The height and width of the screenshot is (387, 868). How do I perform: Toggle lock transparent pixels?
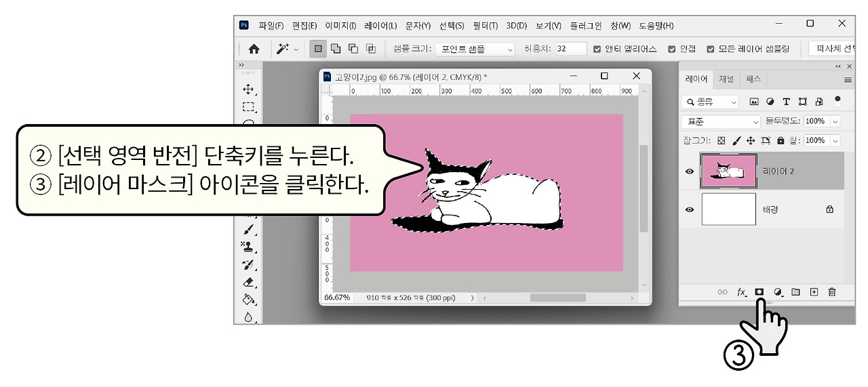[x=721, y=140]
